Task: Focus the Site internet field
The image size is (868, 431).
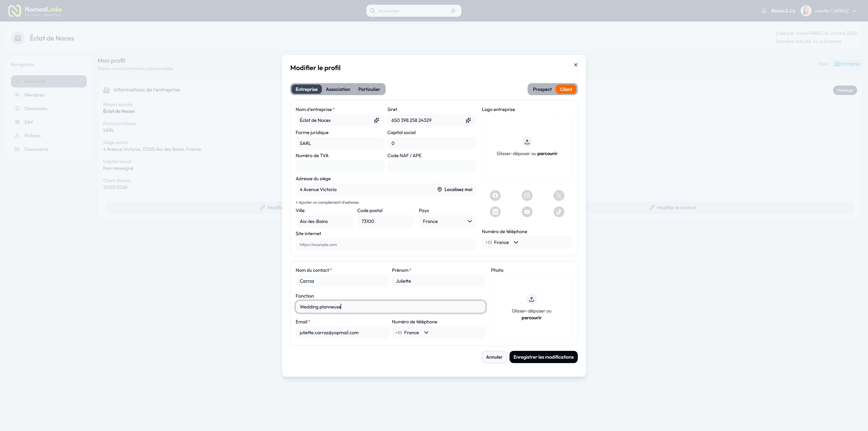Action: pos(386,245)
